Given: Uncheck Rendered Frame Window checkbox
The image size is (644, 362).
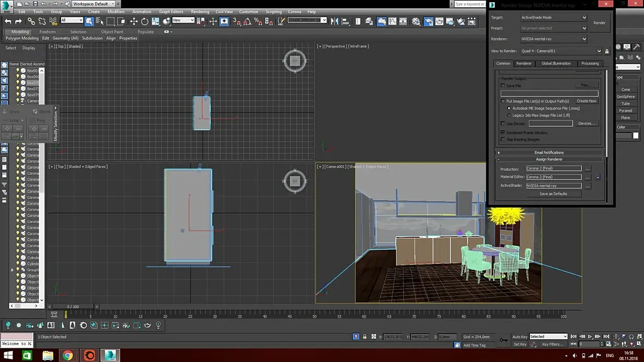Looking at the screenshot, I should point(503,132).
